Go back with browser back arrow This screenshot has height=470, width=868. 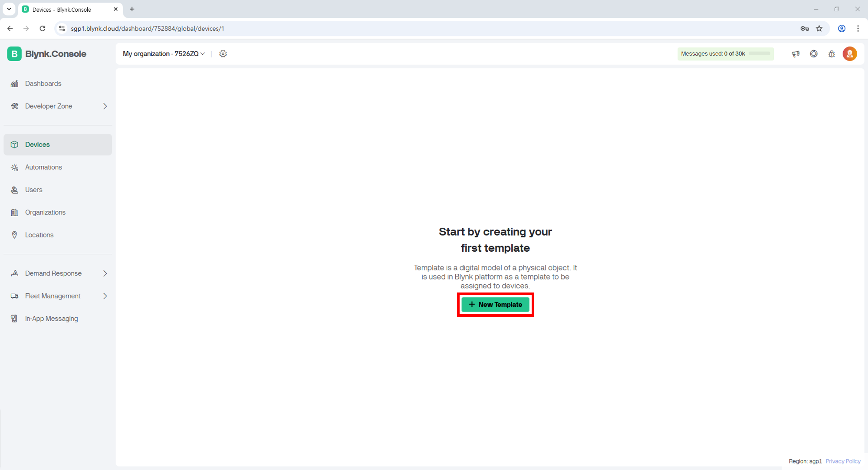click(10, 29)
